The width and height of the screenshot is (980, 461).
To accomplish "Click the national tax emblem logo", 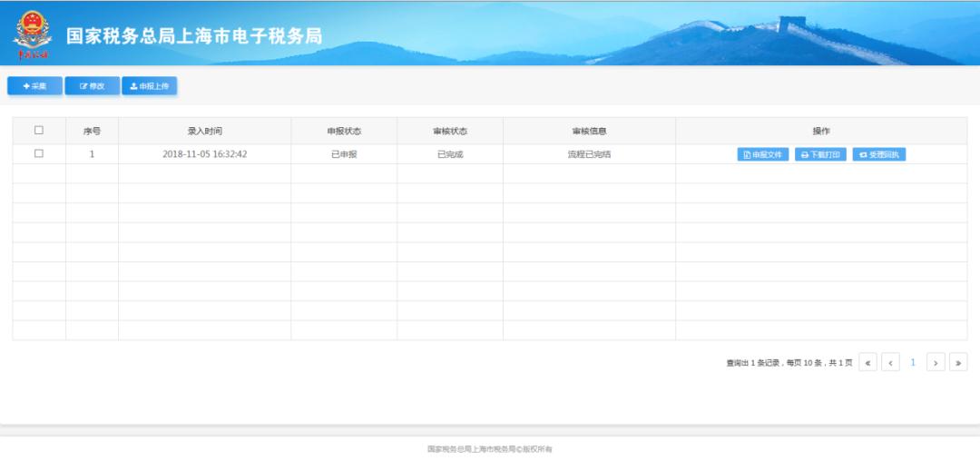I will [x=33, y=34].
